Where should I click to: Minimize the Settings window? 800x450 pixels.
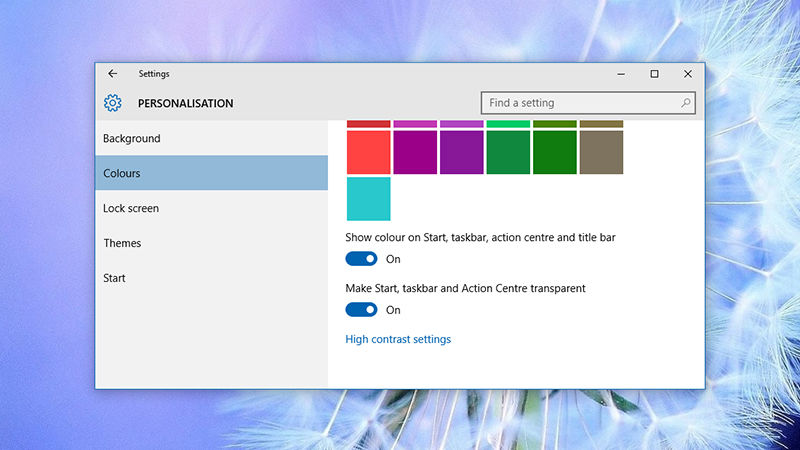click(620, 74)
